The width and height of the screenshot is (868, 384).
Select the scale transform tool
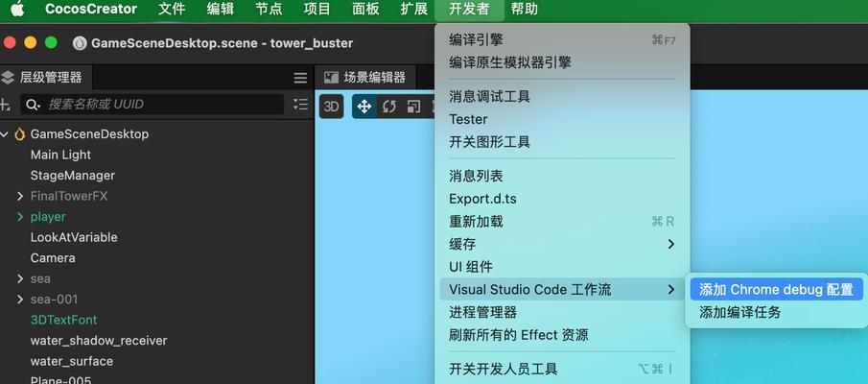(x=413, y=107)
